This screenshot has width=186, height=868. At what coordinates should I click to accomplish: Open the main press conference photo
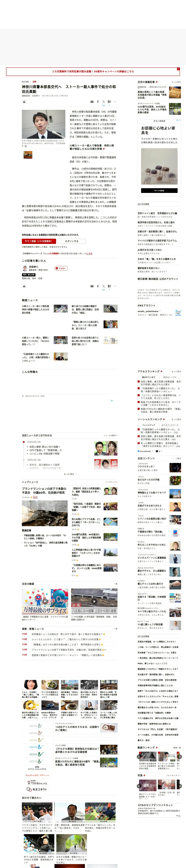point(44,124)
